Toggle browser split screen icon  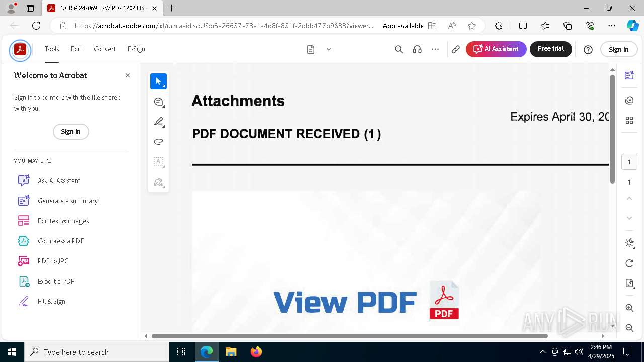523,26
